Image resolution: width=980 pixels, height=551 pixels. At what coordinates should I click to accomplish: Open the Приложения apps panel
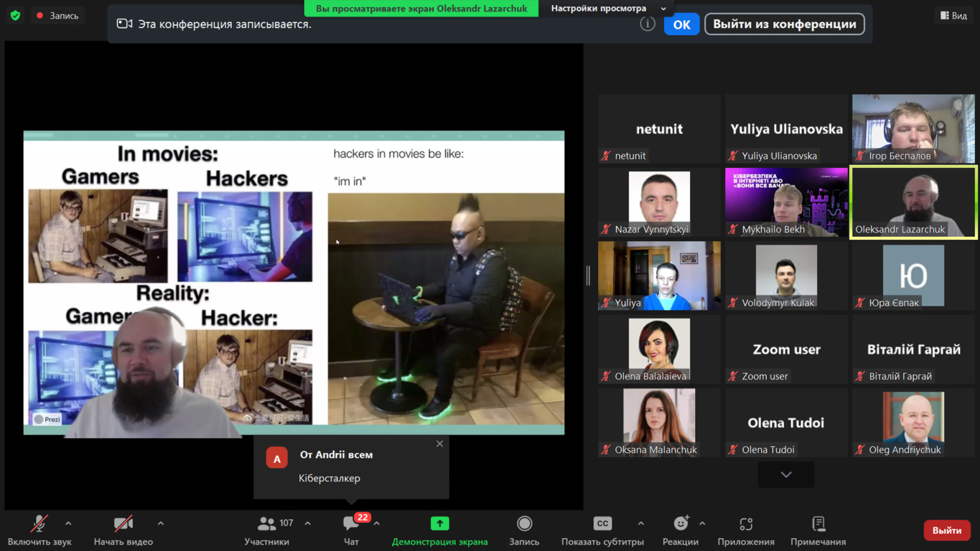pyautogui.click(x=746, y=531)
